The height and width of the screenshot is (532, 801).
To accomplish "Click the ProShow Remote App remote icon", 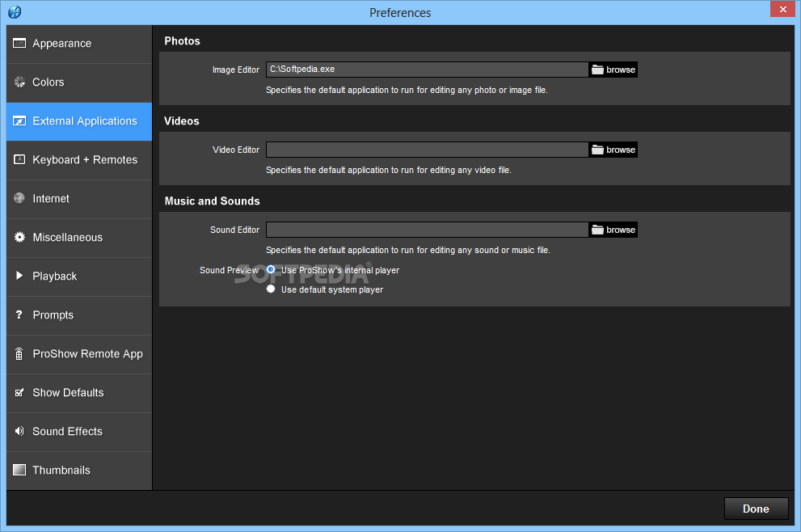I will coord(19,353).
